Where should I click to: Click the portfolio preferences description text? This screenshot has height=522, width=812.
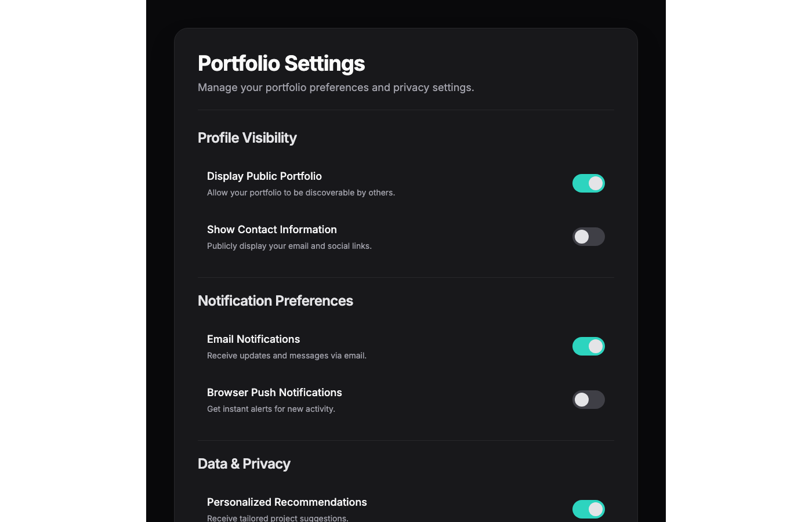336,87
